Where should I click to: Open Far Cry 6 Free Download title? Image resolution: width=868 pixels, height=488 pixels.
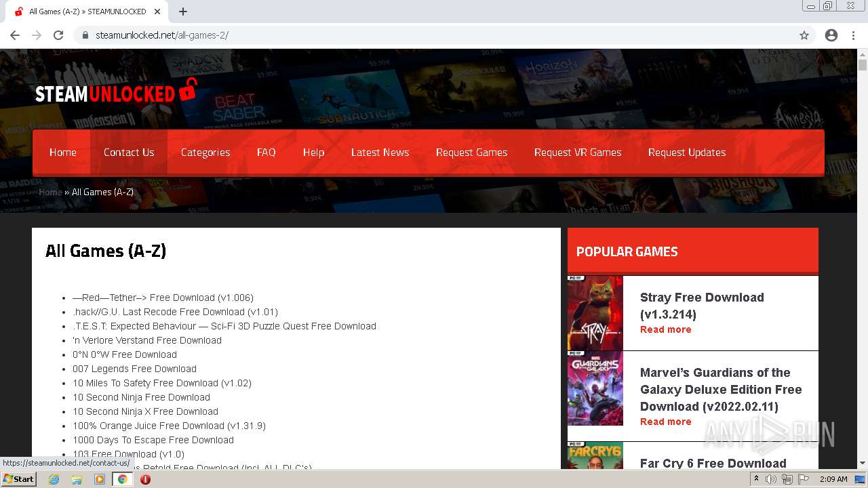(713, 463)
